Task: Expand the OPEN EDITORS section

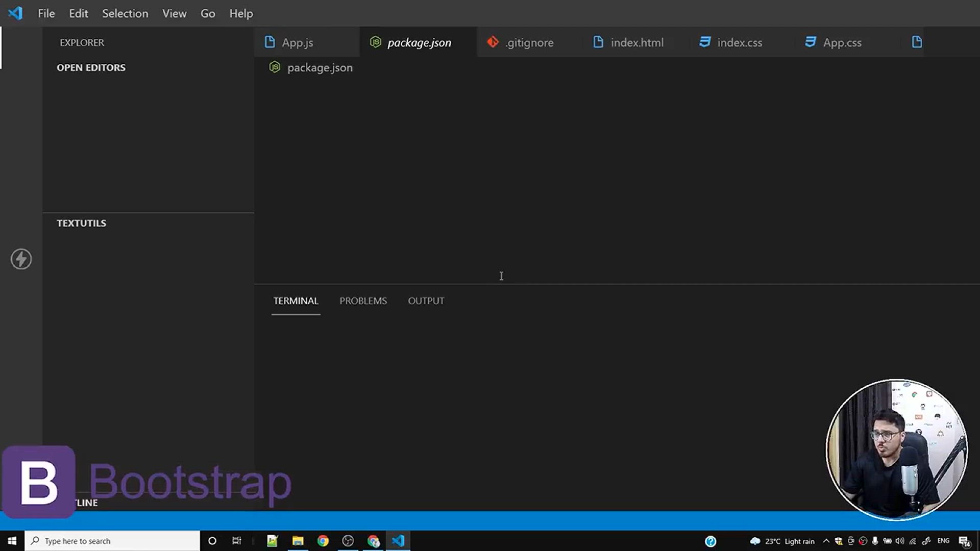Action: (x=91, y=67)
